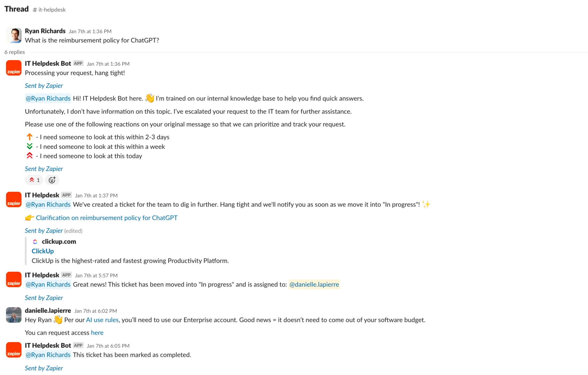The width and height of the screenshot is (588, 375).
Task: Click the Zapier avatar at 1:37 PM message
Action: pos(14,200)
